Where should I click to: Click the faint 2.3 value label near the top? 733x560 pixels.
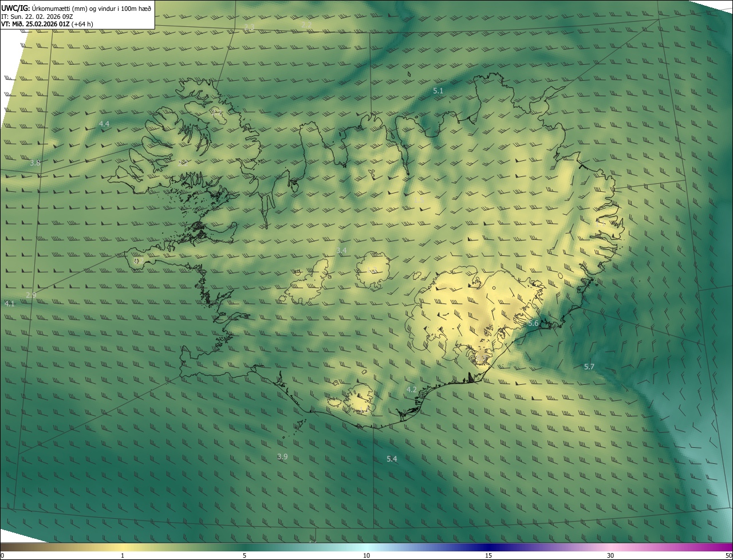[x=249, y=27]
